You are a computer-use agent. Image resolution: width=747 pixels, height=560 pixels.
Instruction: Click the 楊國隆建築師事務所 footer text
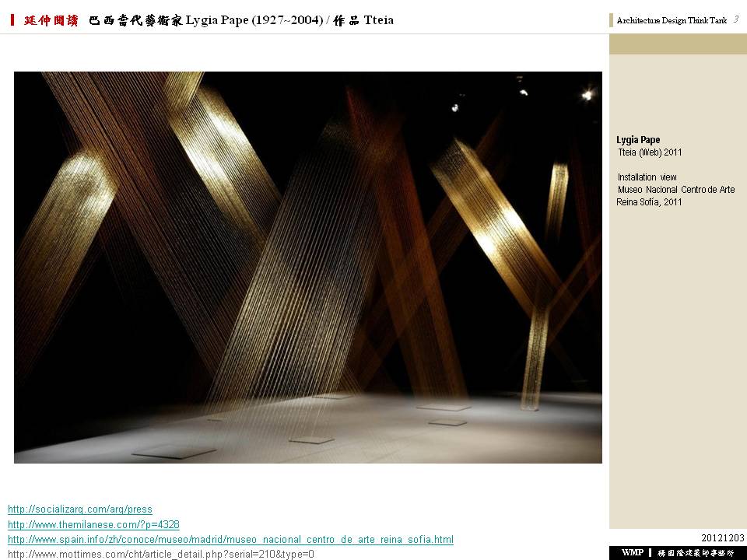tap(695, 552)
